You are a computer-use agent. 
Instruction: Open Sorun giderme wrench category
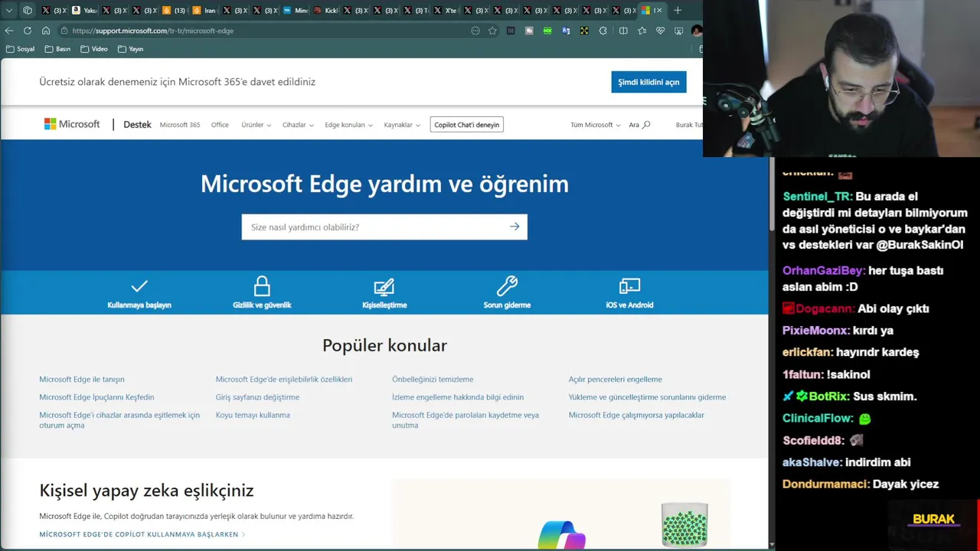pos(507,293)
